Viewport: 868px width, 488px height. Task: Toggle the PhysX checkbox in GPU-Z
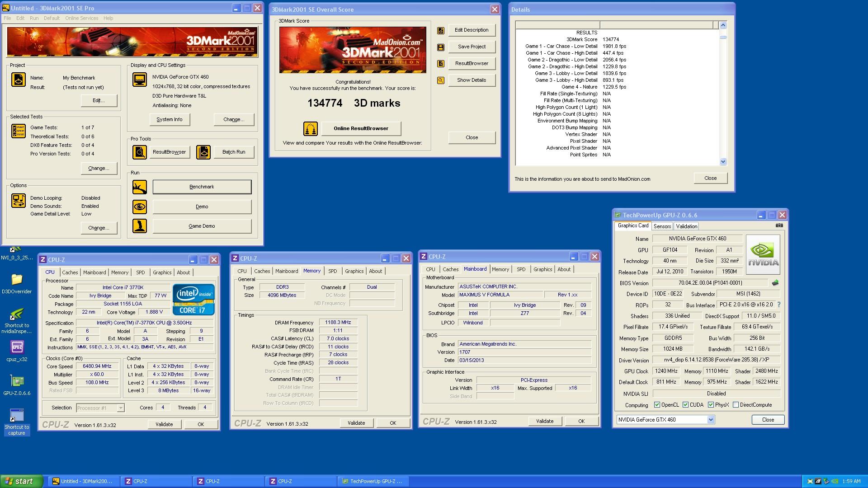(711, 405)
